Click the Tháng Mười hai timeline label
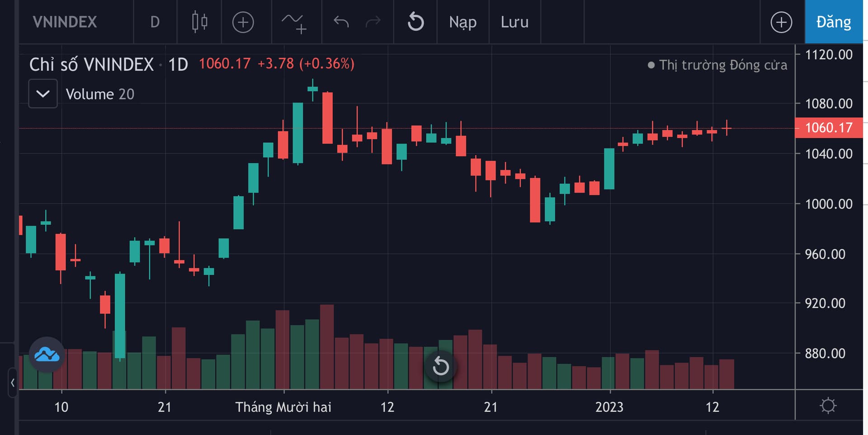The width and height of the screenshot is (868, 435). (283, 407)
